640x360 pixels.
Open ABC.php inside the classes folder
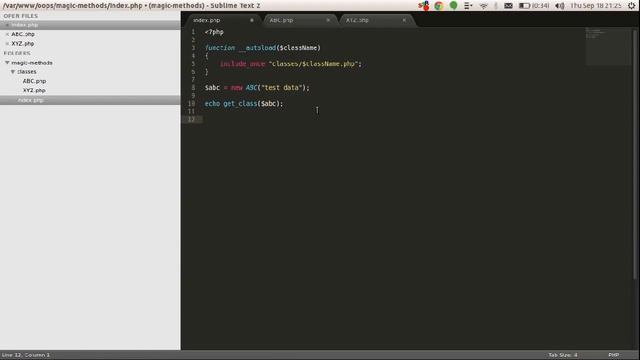click(34, 81)
